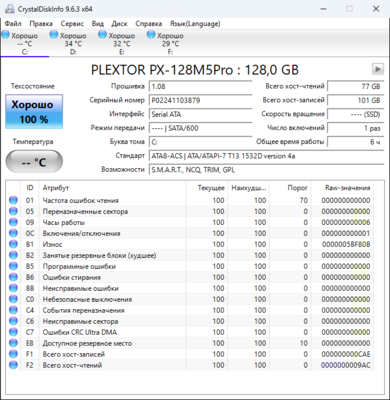Open the Файл menu
Image resolution: width=390 pixels, height=400 pixels.
(13, 24)
